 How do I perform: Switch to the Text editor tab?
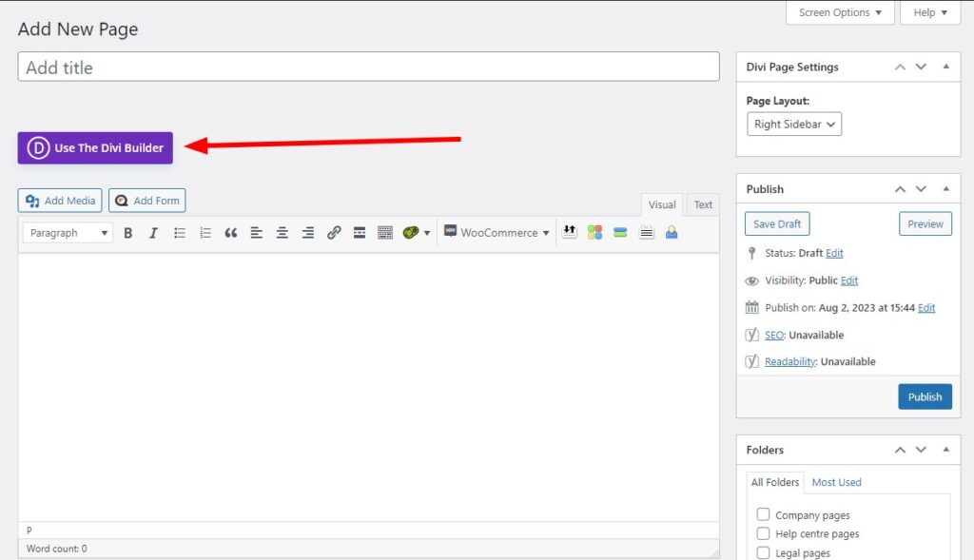[703, 204]
